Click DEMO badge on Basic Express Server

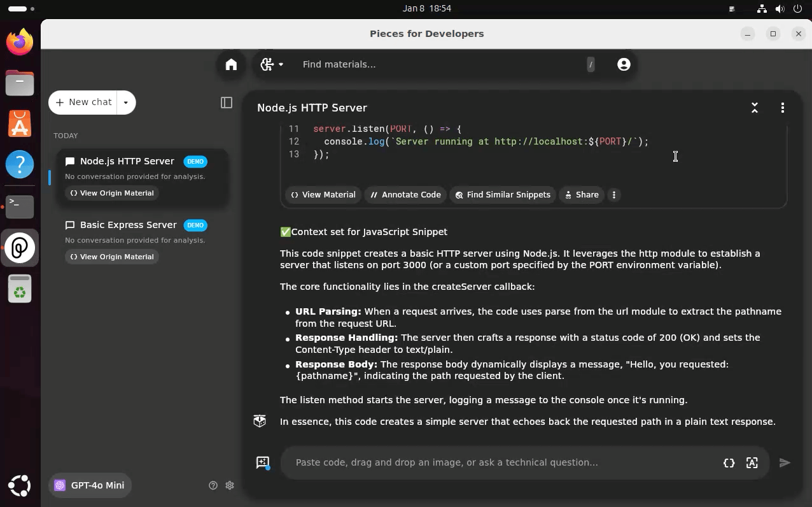click(x=195, y=225)
